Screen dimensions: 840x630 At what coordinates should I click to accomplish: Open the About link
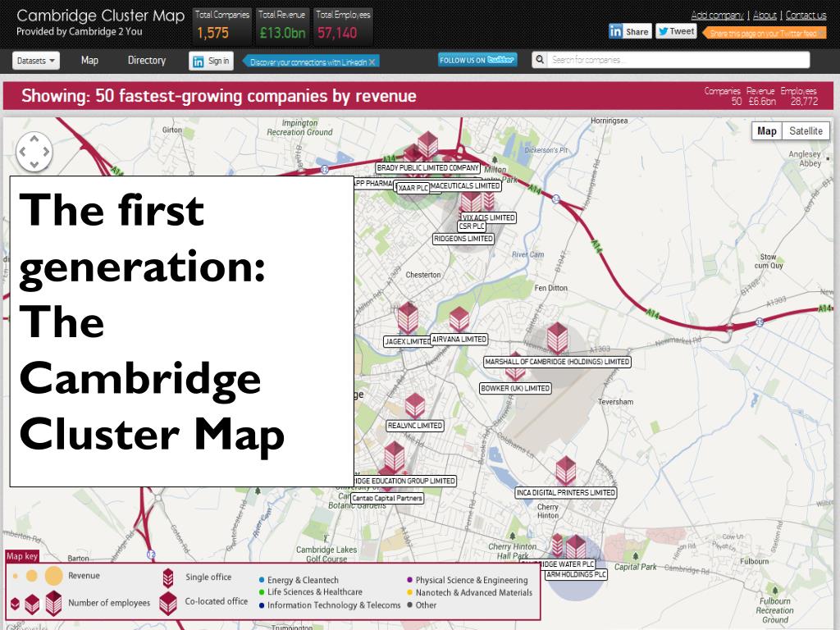click(x=765, y=15)
